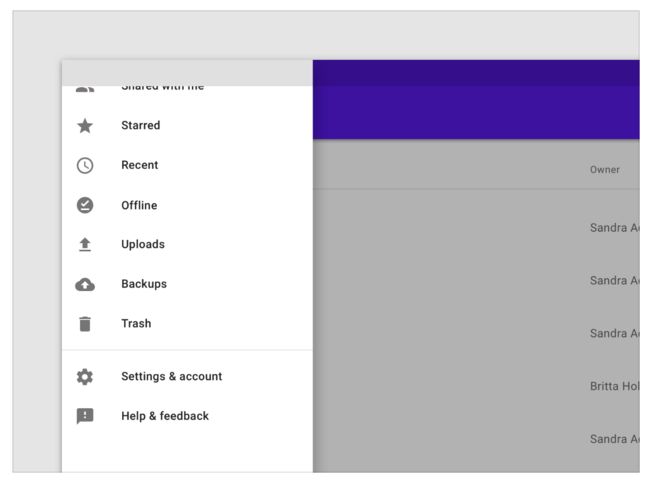
Task: Click the Settings gear icon
Action: tap(85, 377)
